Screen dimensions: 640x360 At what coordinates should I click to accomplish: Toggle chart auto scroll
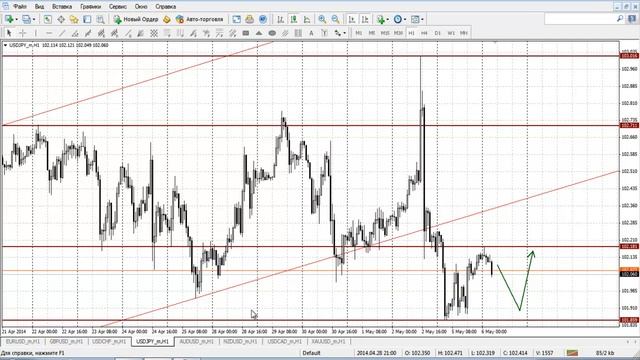point(352,19)
